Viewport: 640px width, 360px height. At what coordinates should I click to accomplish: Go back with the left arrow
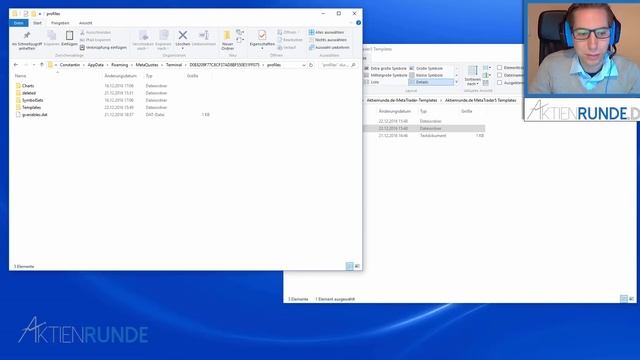point(16,65)
